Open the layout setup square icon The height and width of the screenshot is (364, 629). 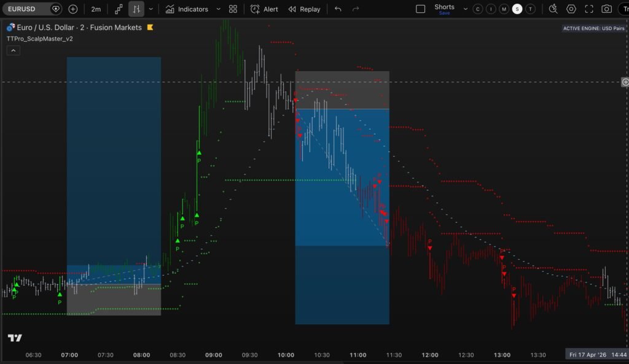coord(420,9)
